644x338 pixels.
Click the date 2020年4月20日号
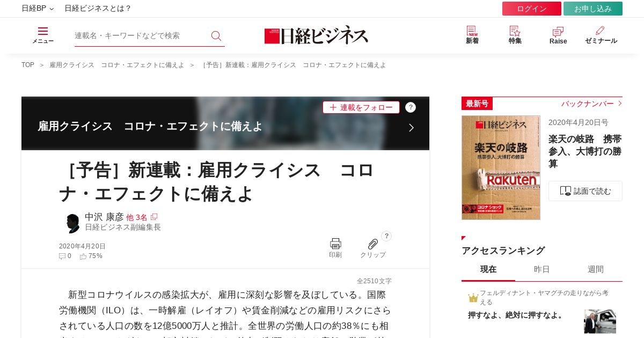pyautogui.click(x=579, y=122)
